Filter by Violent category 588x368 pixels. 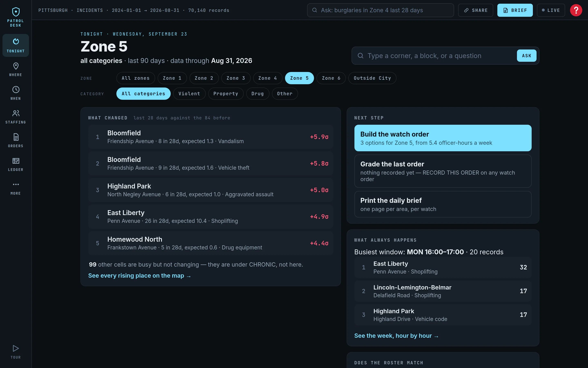(x=189, y=94)
